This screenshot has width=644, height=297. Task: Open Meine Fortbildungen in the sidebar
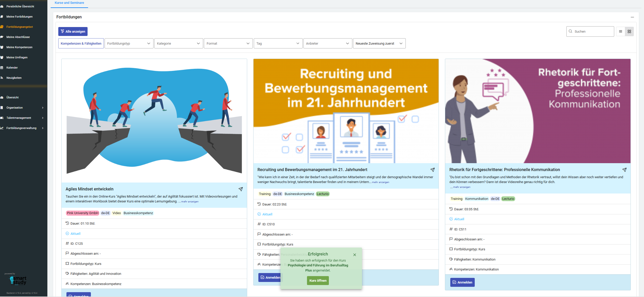tap(19, 17)
